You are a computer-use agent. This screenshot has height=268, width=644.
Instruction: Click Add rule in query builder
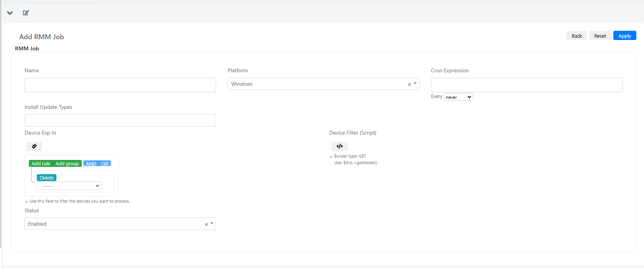click(41, 163)
